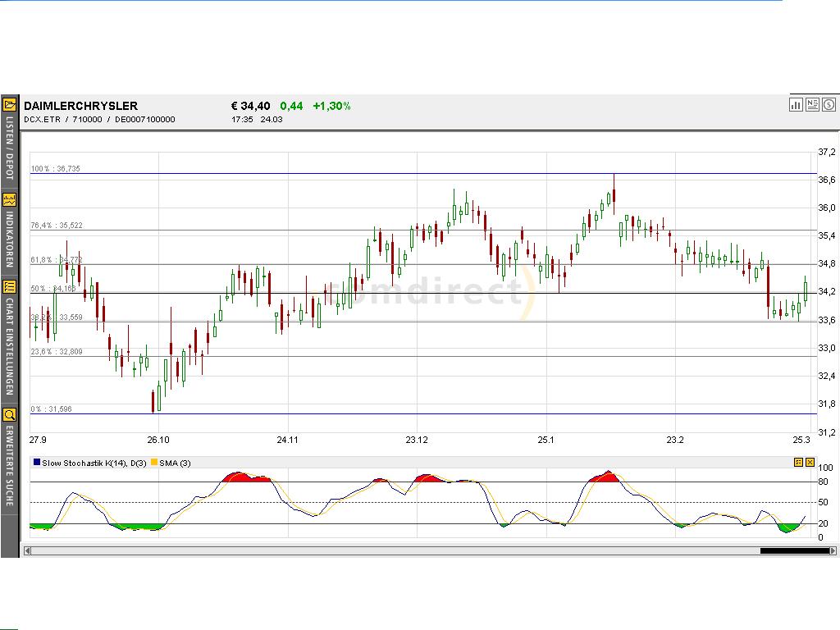The image size is (840, 630).
Task: Click the blue Slow Stochastik legend swatch
Action: (x=37, y=463)
